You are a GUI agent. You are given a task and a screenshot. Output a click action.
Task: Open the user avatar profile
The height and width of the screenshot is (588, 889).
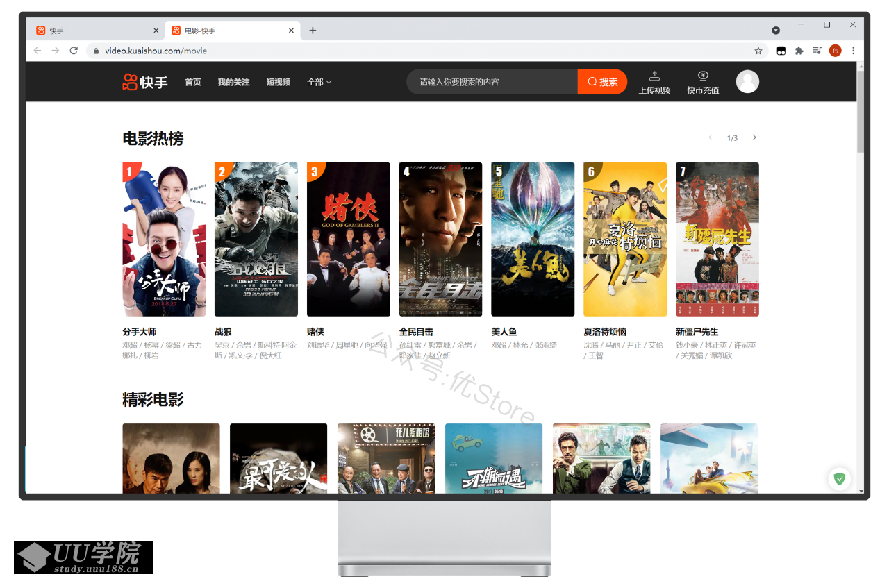pos(747,81)
